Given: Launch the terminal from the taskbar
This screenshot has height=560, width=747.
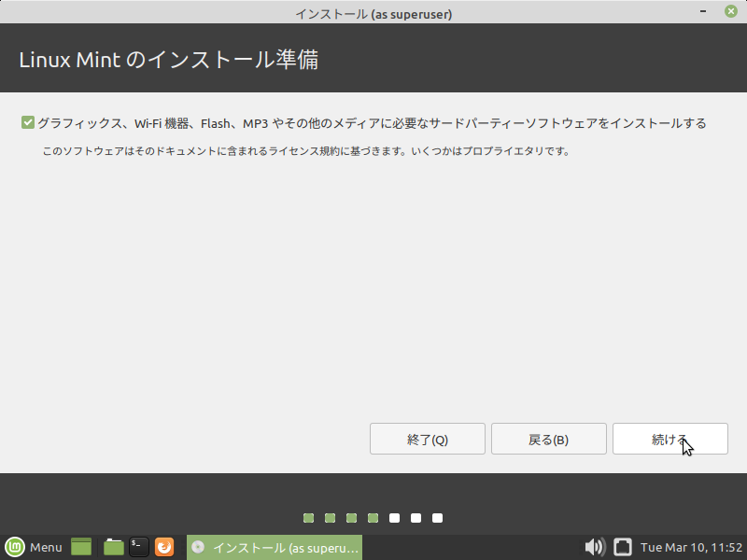Looking at the screenshot, I should coord(139,547).
